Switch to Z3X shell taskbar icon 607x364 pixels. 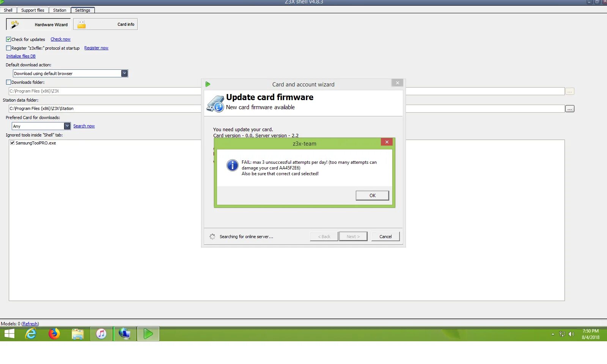(148, 334)
